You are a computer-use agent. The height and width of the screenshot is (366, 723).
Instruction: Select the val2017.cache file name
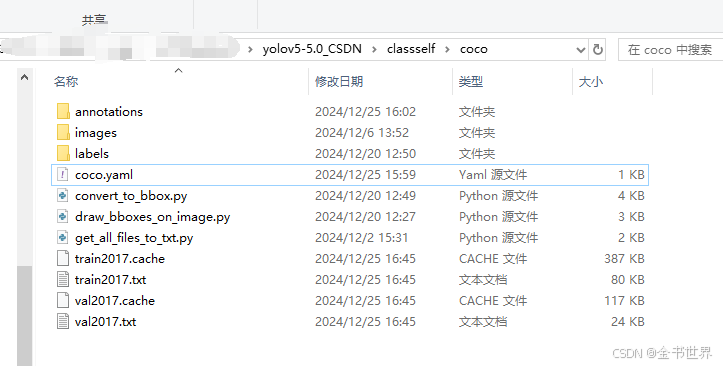(115, 301)
